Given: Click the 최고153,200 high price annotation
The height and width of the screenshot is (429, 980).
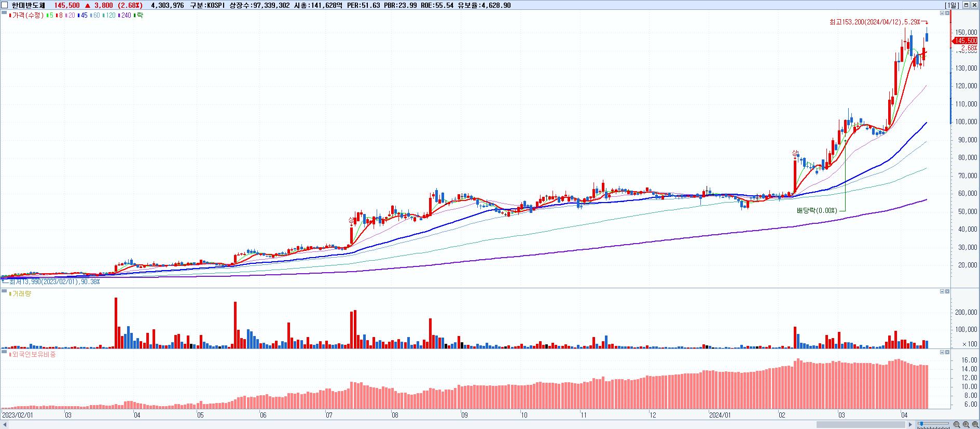Looking at the screenshot, I should coord(874,22).
